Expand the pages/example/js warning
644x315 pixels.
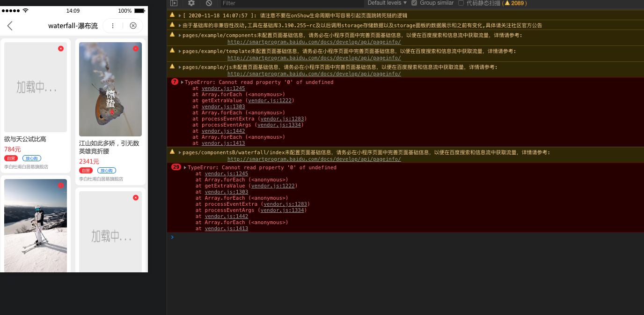179,67
